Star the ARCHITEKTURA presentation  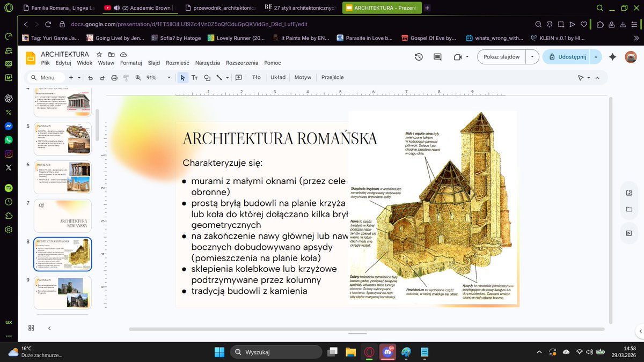(x=99, y=54)
